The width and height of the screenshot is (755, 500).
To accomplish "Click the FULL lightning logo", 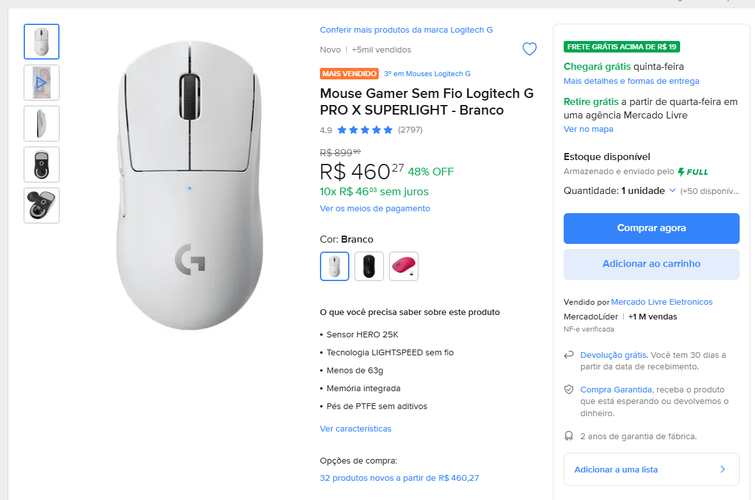I will [693, 172].
